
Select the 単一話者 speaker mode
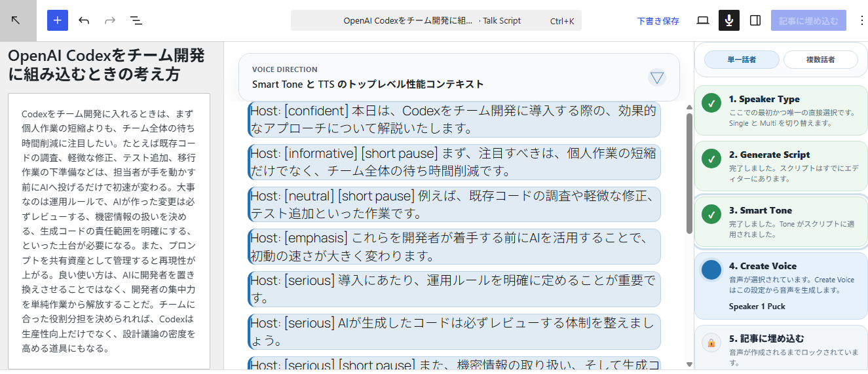(742, 60)
